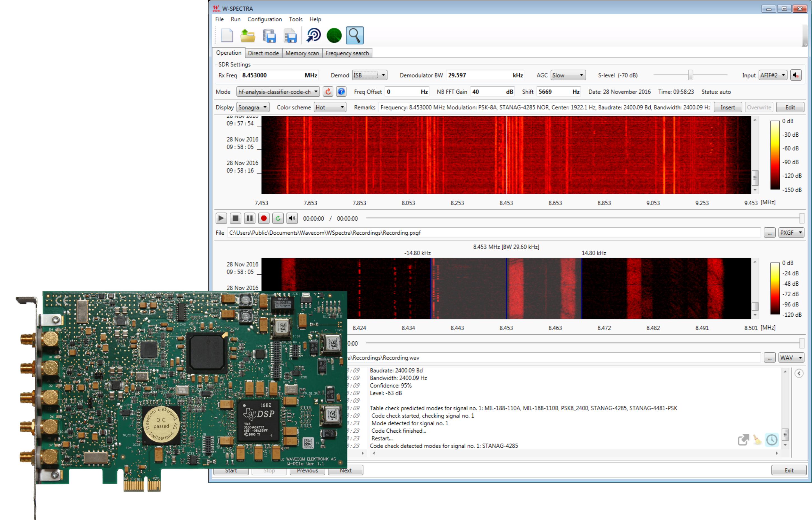
Task: Browse for WAV recording file path
Action: (x=769, y=358)
